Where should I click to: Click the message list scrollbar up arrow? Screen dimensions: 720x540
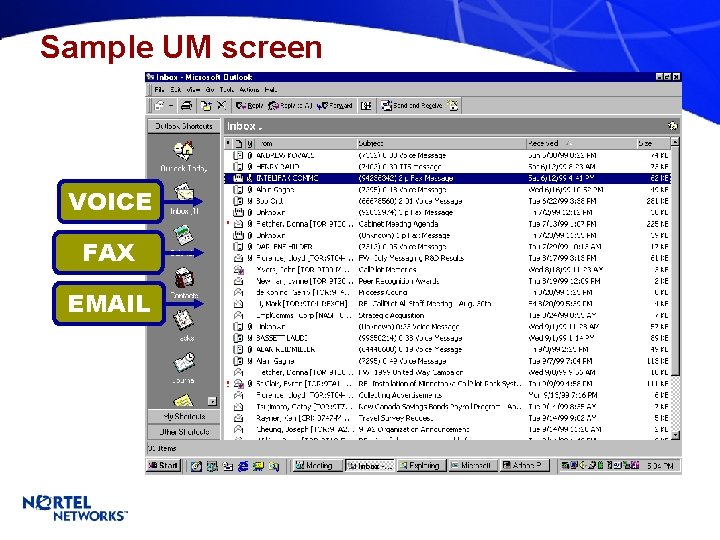[x=675, y=142]
